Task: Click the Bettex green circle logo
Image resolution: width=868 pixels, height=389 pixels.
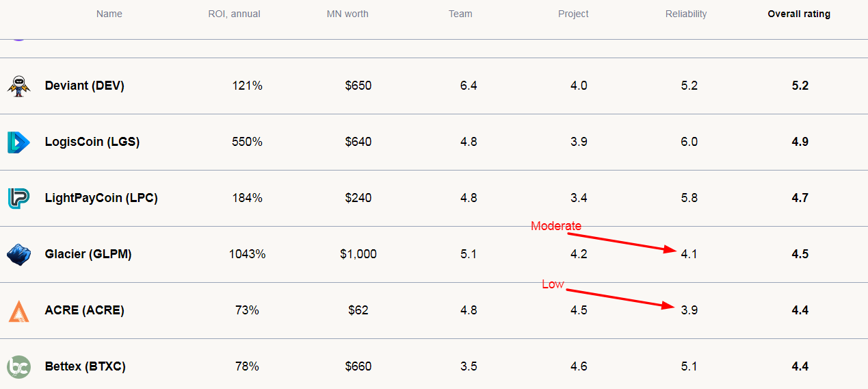Action: (x=18, y=366)
